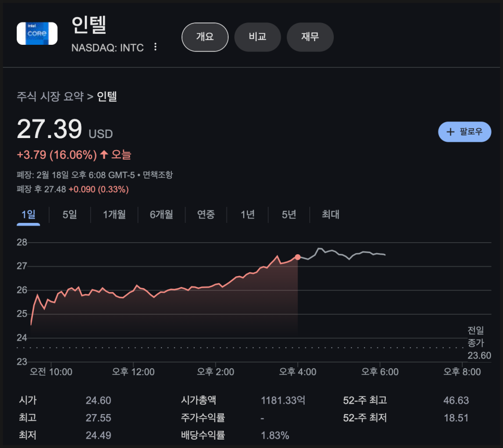Viewport: 503px width, 448px height.
Task: Select the 최대 max chart range
Action: 331,215
